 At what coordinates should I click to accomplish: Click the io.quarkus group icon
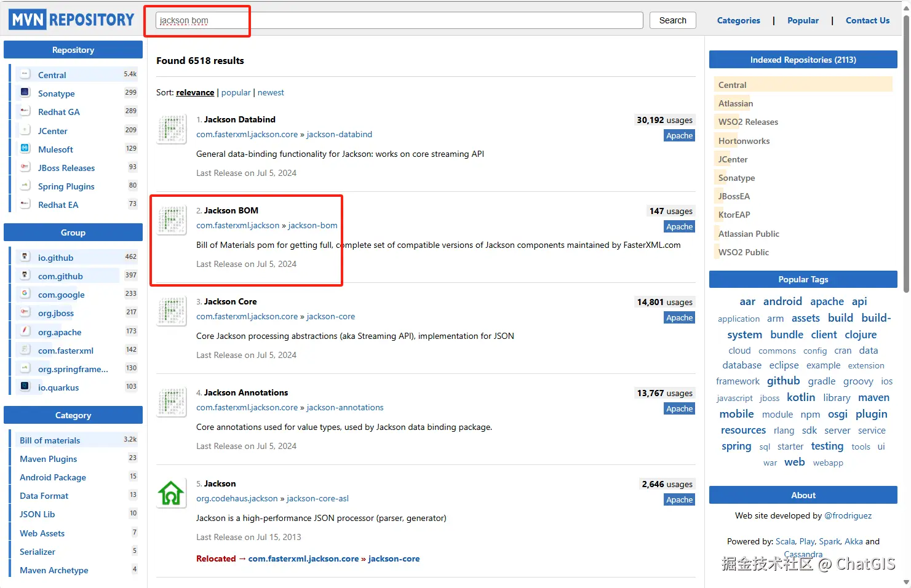25,387
